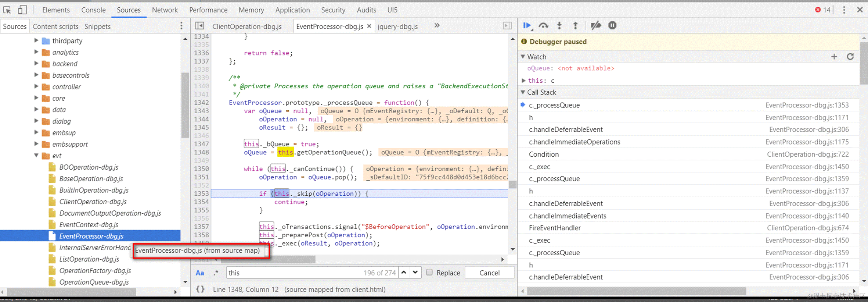Toggle the device toolbar icon
Viewport: 868px width, 302px height.
[22, 10]
